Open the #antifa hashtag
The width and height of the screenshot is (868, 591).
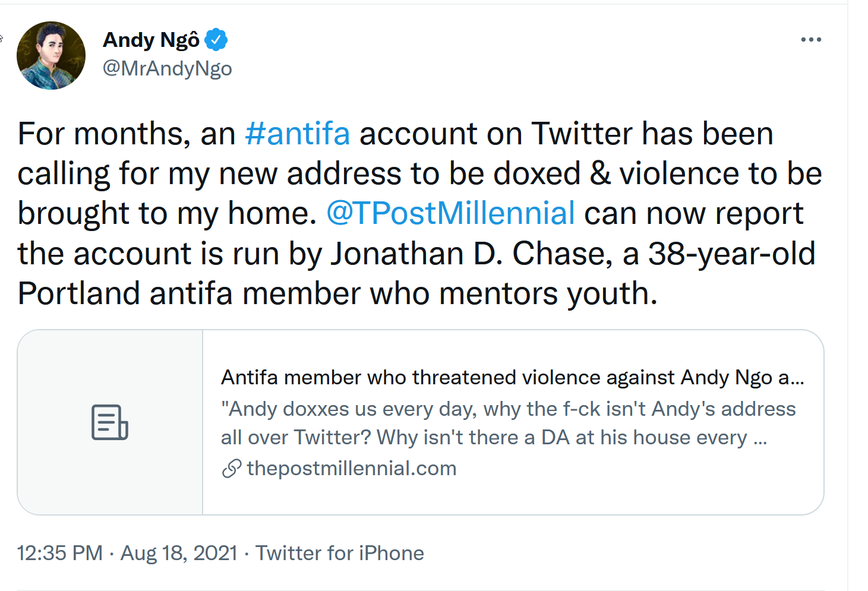tap(297, 134)
